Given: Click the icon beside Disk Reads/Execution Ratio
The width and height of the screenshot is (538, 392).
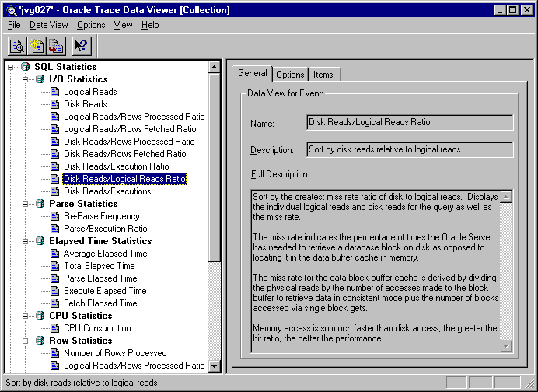Looking at the screenshot, I should (x=55, y=166).
